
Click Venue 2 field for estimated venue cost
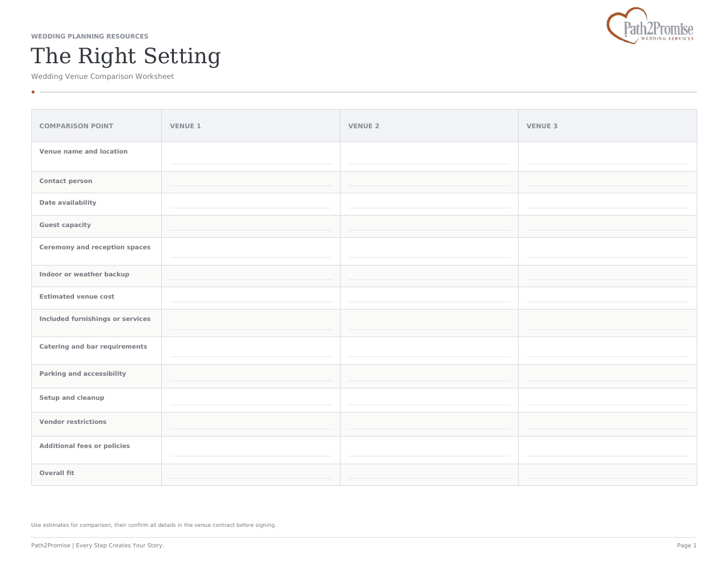[x=429, y=298]
